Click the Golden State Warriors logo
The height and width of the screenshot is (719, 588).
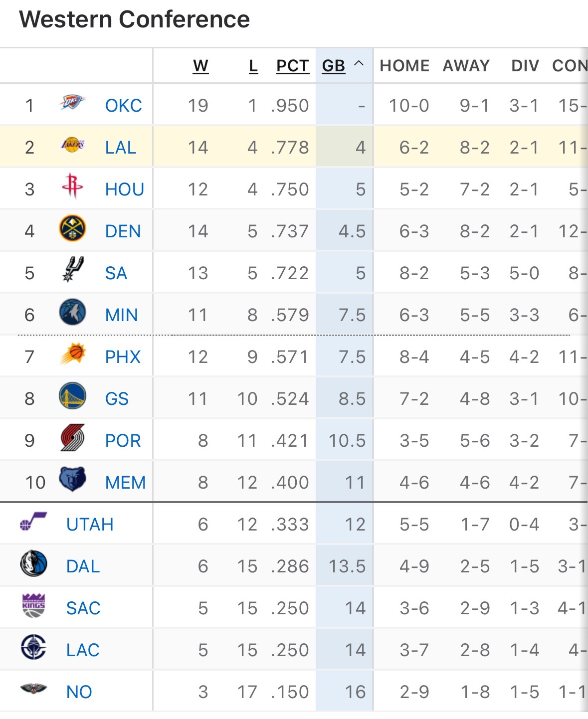coord(72,396)
